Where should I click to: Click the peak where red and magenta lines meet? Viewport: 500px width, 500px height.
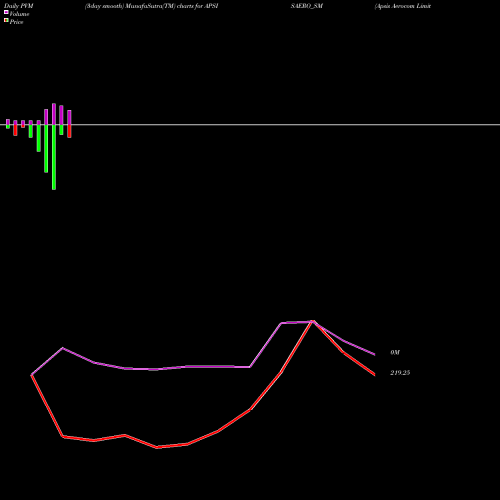[x=313, y=321]
